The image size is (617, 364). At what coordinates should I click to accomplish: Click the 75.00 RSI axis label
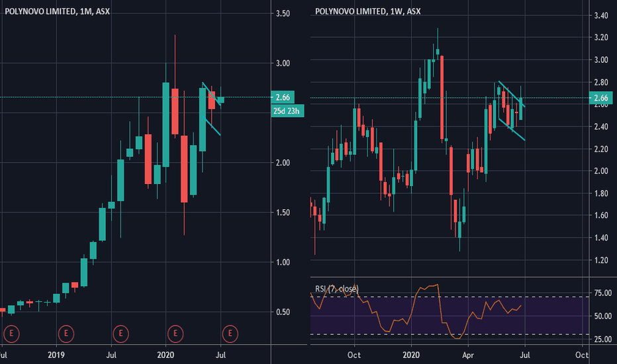pos(603,293)
